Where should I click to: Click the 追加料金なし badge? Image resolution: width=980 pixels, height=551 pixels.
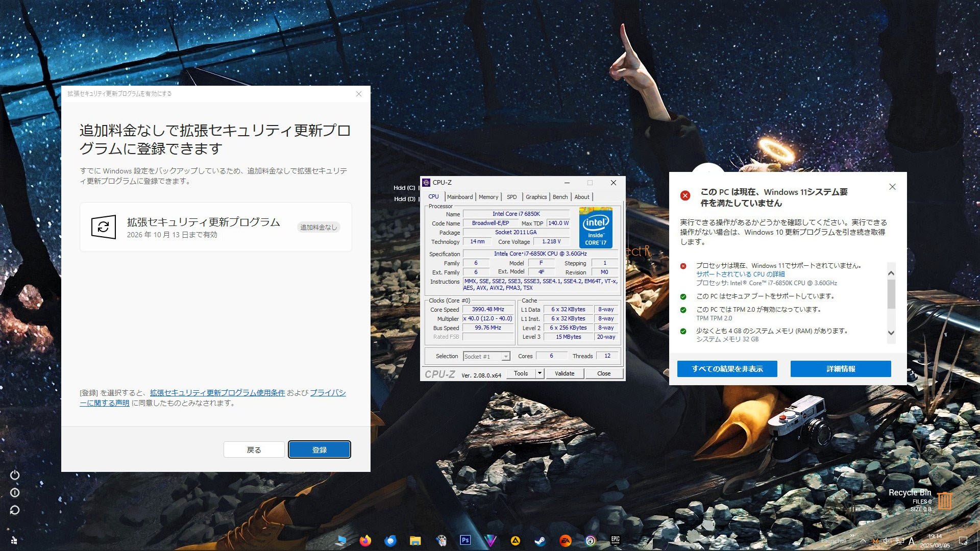(318, 228)
